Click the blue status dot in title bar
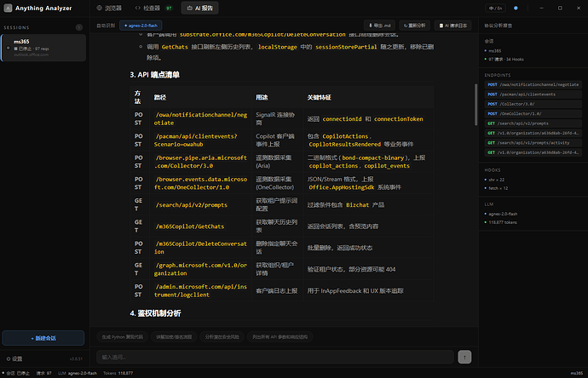 coord(516,8)
